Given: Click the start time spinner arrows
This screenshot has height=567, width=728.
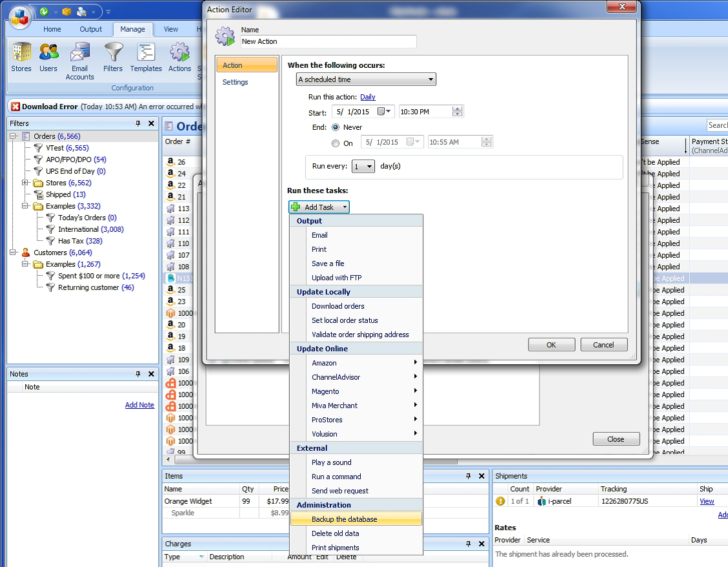Looking at the screenshot, I should click(458, 112).
